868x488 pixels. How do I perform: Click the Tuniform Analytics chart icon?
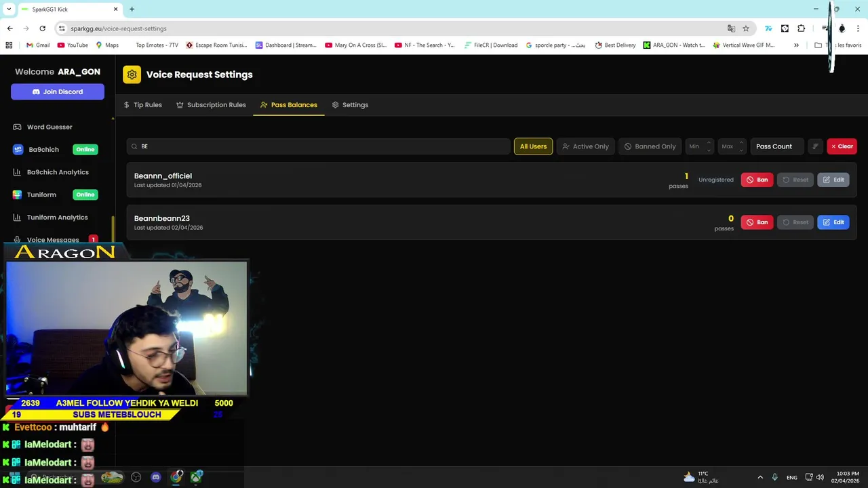point(18,218)
